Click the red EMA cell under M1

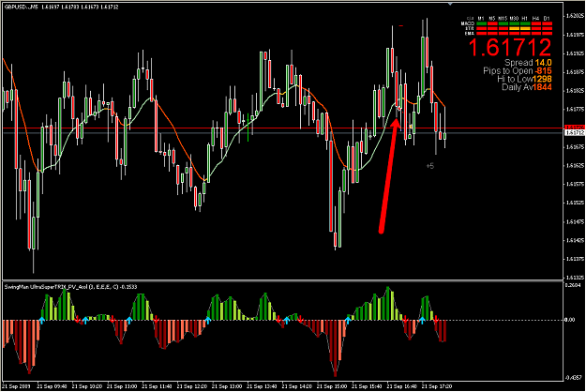tap(481, 33)
